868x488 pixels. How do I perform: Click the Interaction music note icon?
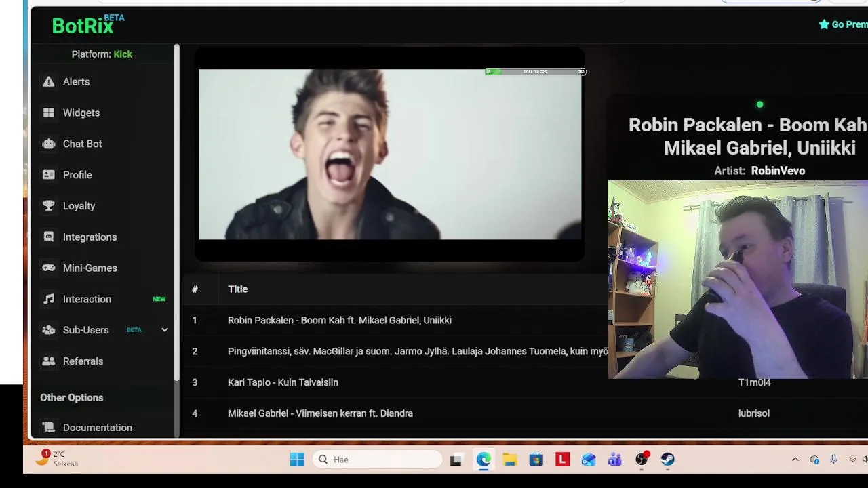[x=48, y=299]
